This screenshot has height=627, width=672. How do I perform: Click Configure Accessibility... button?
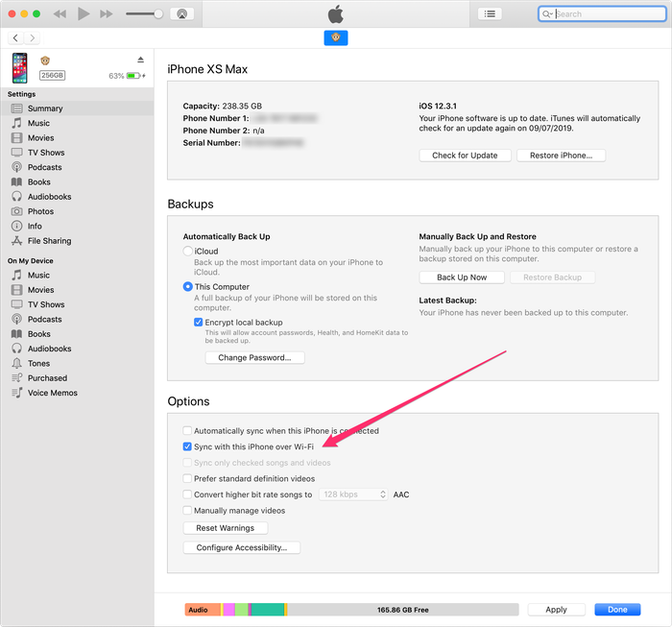click(242, 547)
